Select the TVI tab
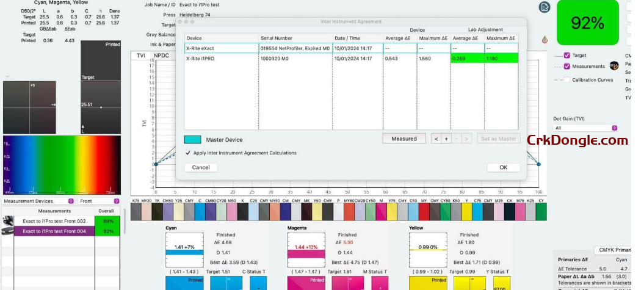Image resolution: width=644 pixels, height=290 pixels. [x=141, y=56]
